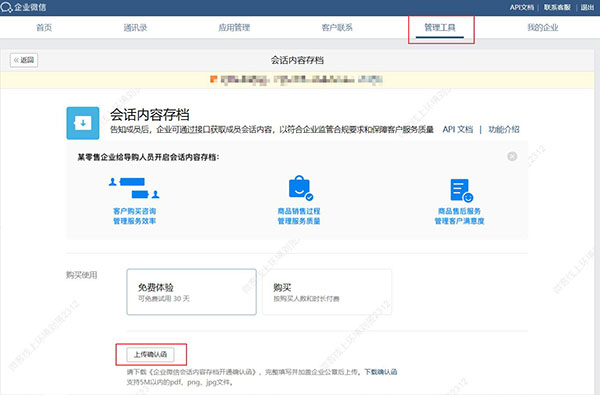Viewport: 600px width, 395px height.
Task: Click the 商品售后服务 document icon
Action: (461, 190)
